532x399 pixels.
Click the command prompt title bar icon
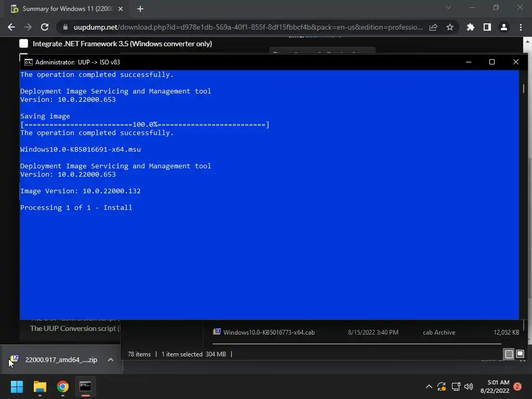click(29, 62)
